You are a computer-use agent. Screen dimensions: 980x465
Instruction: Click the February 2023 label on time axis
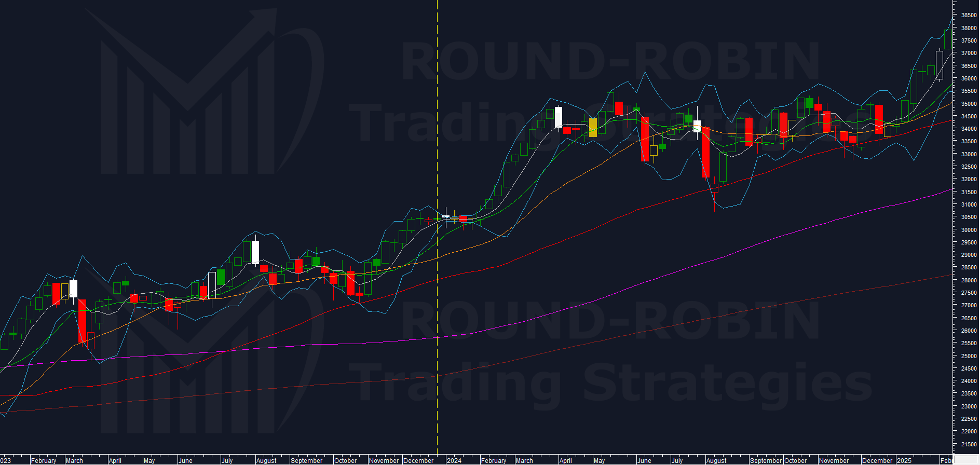44,460
